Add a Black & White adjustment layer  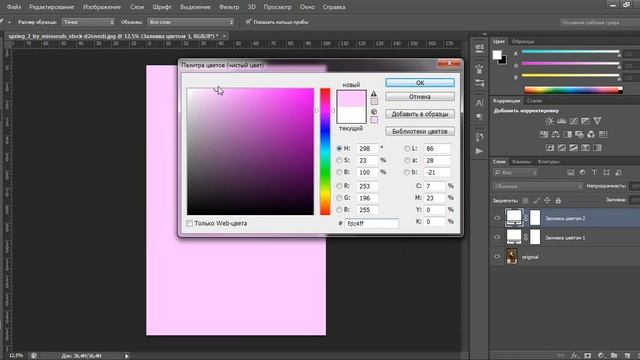coord(567,134)
